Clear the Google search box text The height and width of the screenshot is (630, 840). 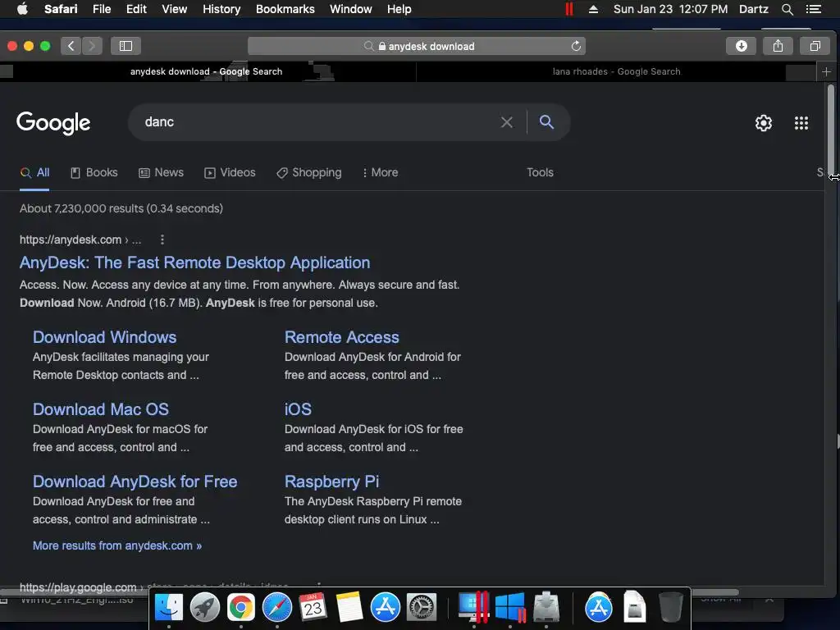click(507, 122)
